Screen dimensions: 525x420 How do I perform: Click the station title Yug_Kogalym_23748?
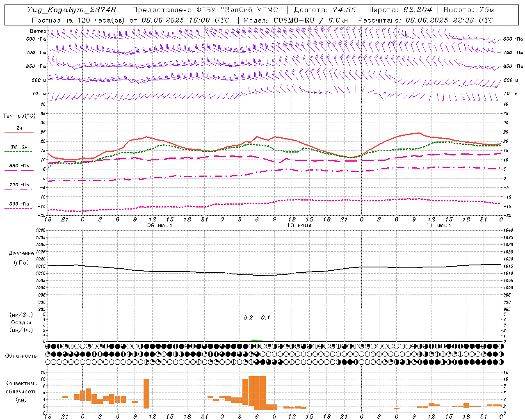point(71,9)
